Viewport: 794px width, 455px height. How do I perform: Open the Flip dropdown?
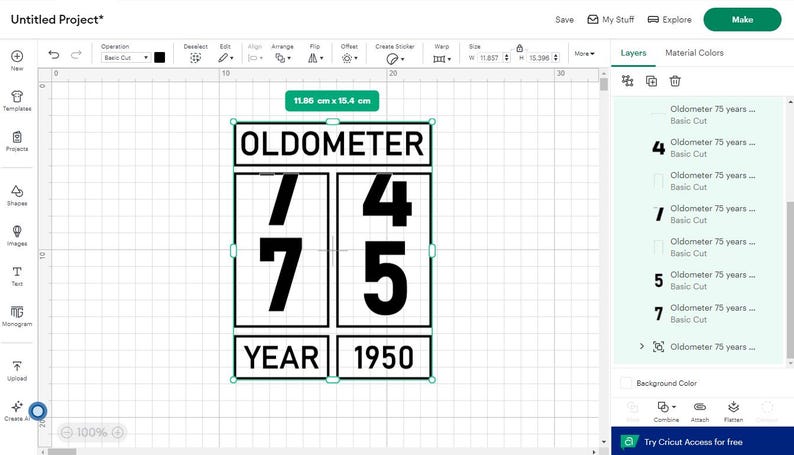pyautogui.click(x=315, y=58)
